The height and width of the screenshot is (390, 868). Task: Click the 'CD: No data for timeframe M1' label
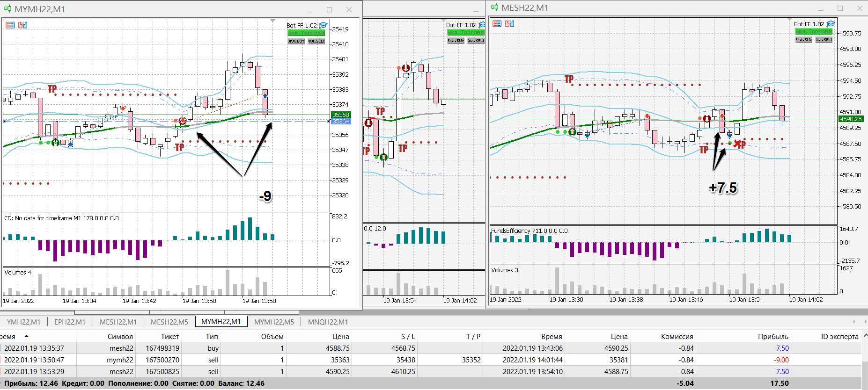click(61, 218)
